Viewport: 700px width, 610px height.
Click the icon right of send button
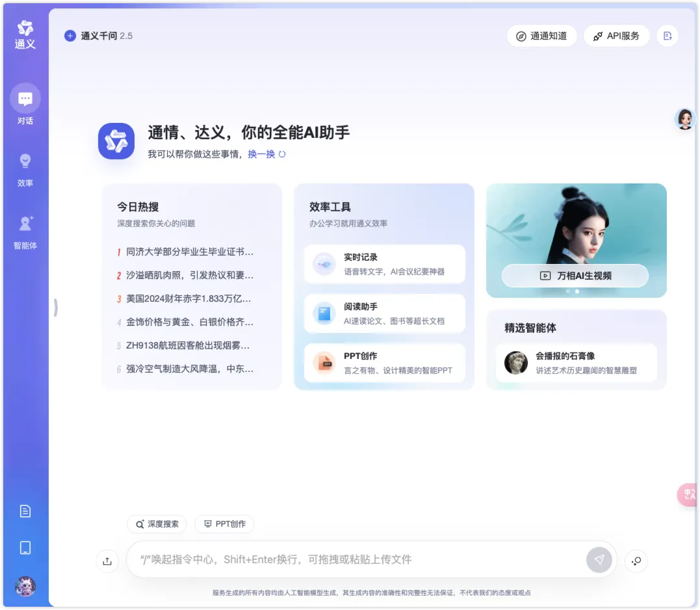pyautogui.click(x=636, y=561)
